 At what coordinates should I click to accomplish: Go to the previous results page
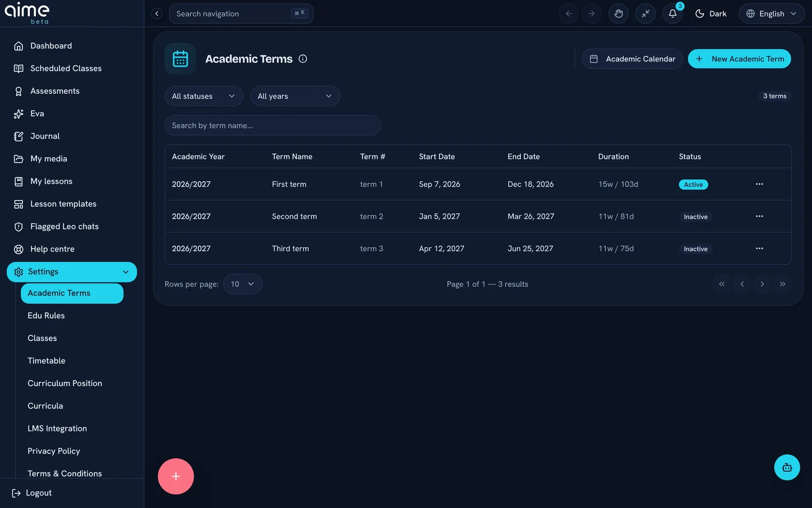742,284
